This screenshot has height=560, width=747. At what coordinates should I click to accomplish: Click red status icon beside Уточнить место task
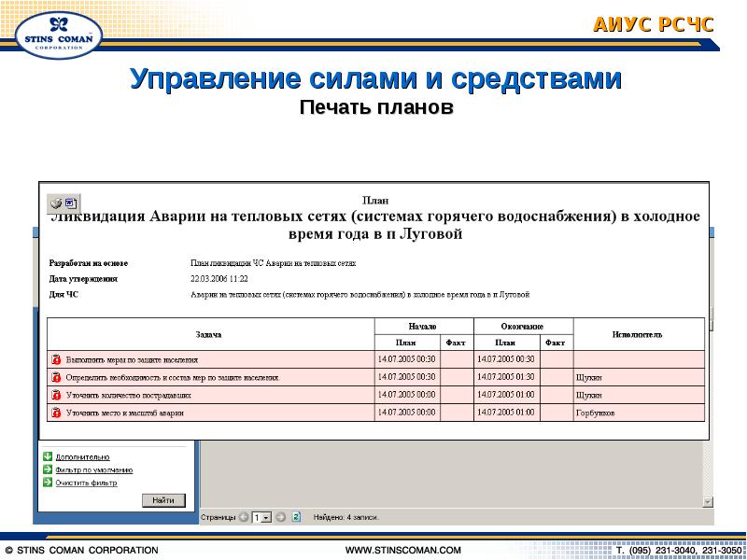point(56,413)
